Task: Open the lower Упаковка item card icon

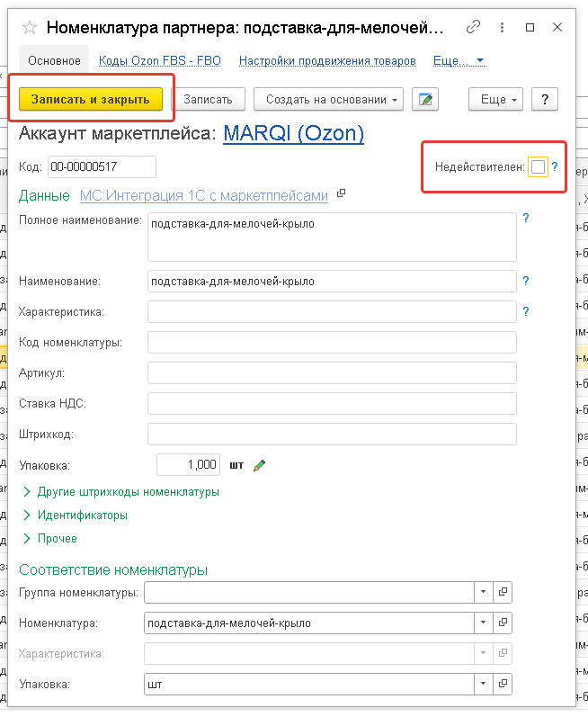Action: [503, 684]
